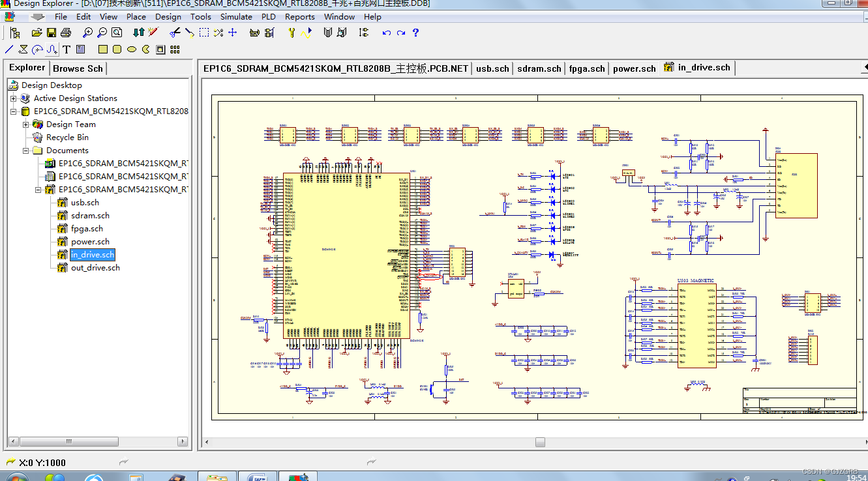Click the Explorer panel horizontal scrollbar
Image resolution: width=868 pixels, height=481 pixels.
(68, 441)
